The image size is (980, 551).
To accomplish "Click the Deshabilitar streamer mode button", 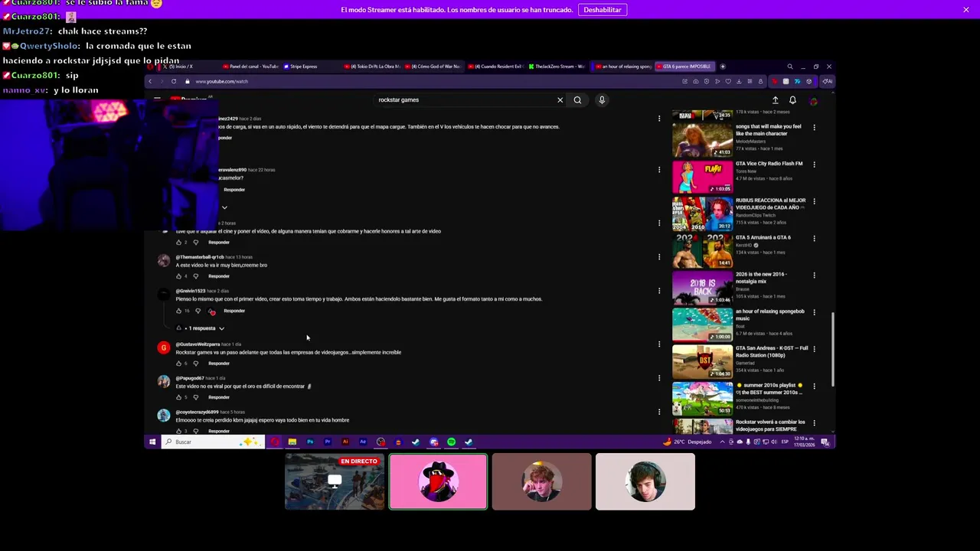I will [603, 10].
